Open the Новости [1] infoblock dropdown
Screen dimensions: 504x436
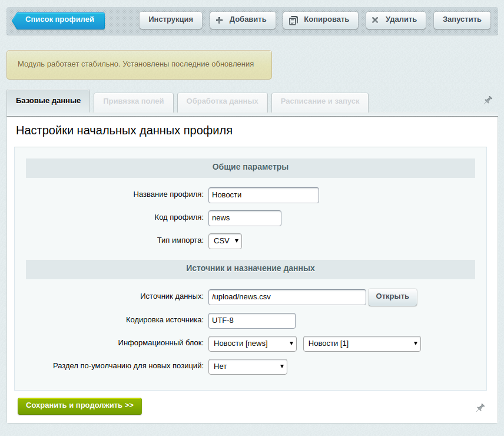click(362, 343)
